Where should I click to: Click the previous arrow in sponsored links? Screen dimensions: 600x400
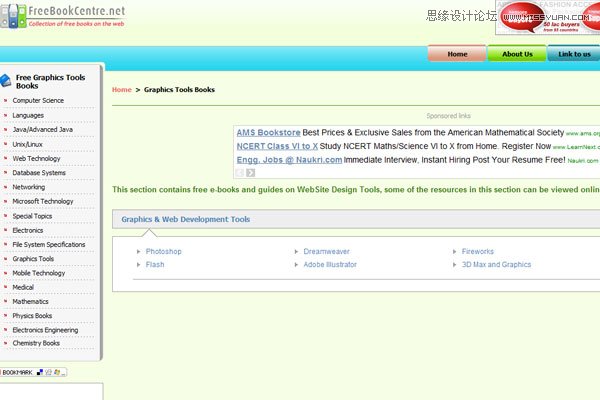tap(240, 173)
